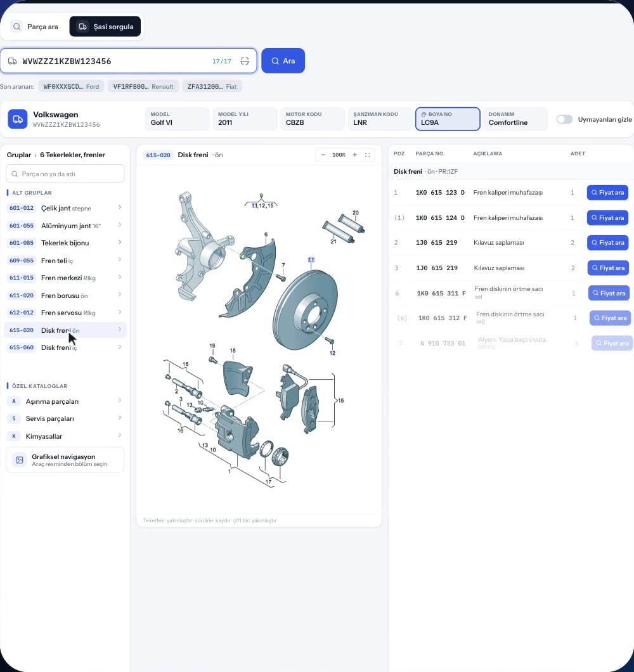The width and height of the screenshot is (634, 672).
Task: Click the blue Ara search button
Action: 283,61
